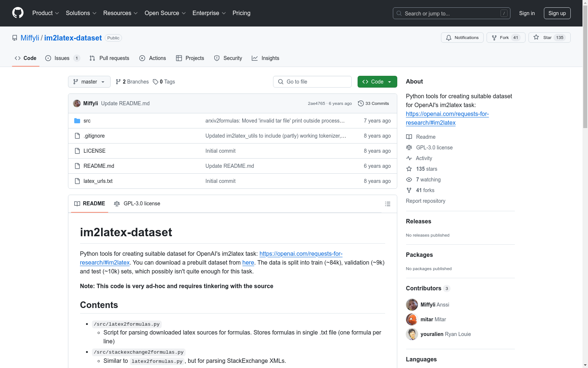Expand the Open Source menu
Viewport: 588px width, 368px height.
[165, 13]
